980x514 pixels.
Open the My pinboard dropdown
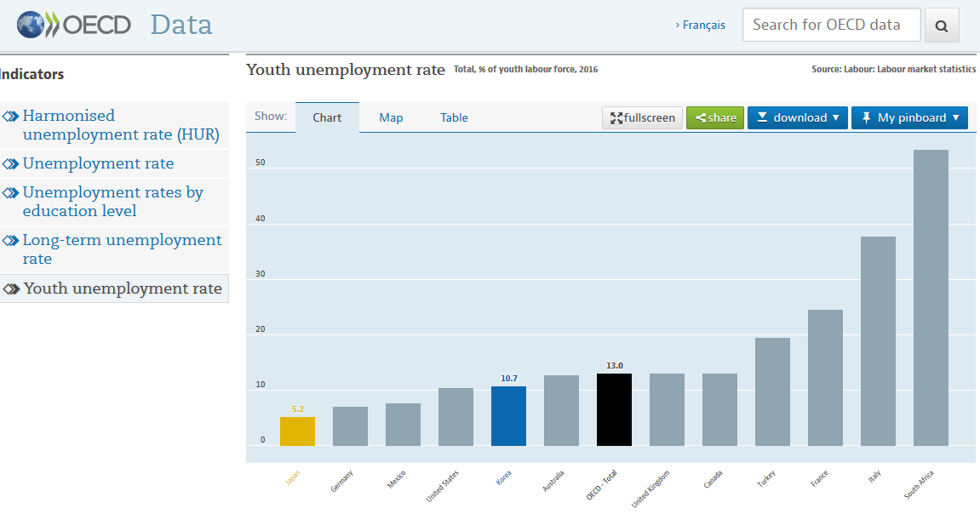coord(910,117)
